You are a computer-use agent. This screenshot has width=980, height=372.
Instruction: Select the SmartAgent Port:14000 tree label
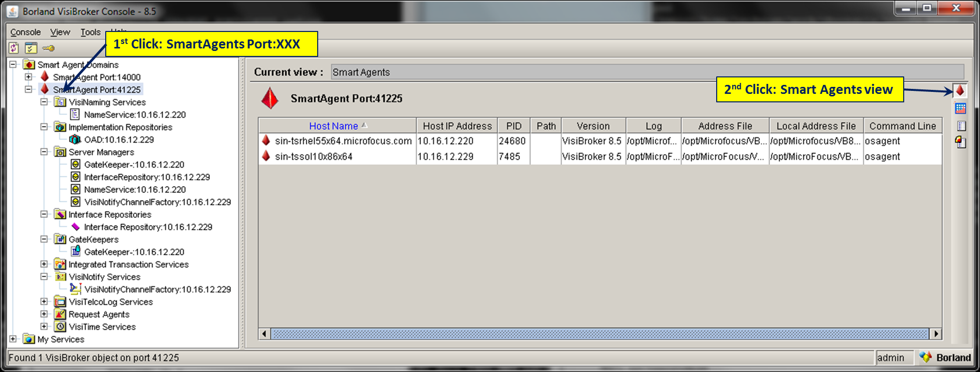coord(97,77)
